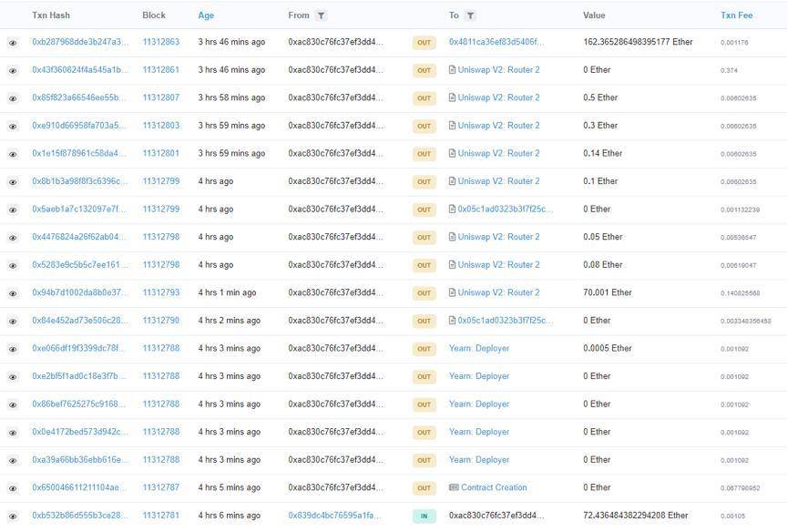Preview transaction 0xb287968dde3b247a3 via eye icon

coord(13,43)
